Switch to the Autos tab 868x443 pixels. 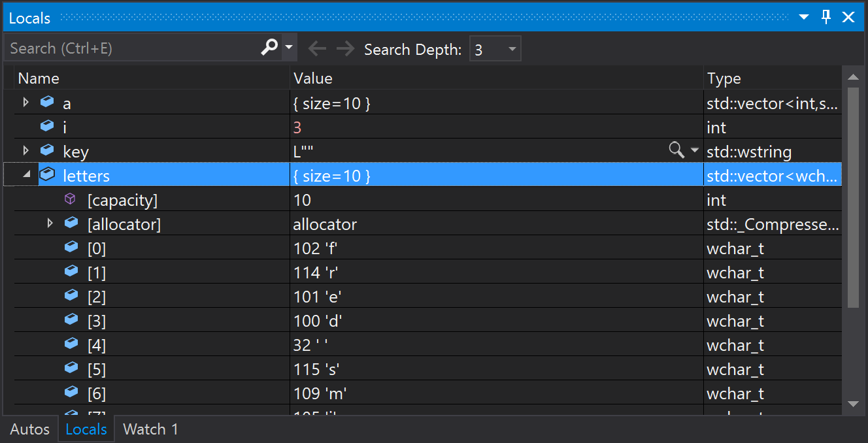[29, 429]
